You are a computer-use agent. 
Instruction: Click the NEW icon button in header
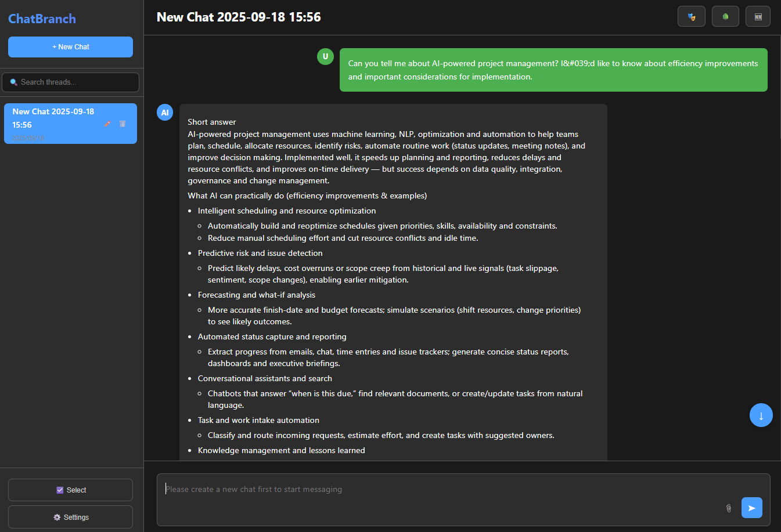(x=758, y=17)
